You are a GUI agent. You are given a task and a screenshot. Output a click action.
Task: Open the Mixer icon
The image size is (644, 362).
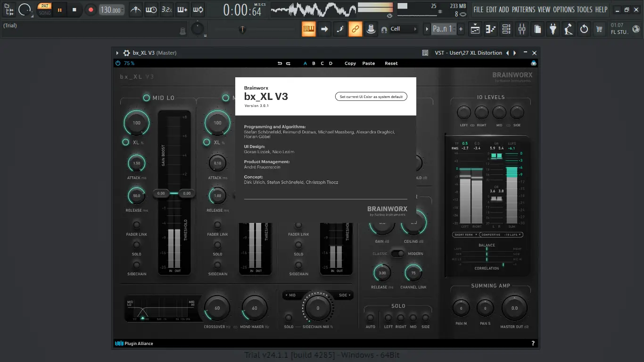521,29
